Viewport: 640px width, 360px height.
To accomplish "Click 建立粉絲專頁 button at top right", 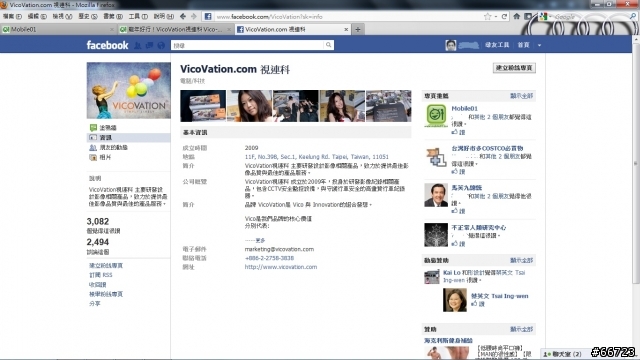I will 514,68.
